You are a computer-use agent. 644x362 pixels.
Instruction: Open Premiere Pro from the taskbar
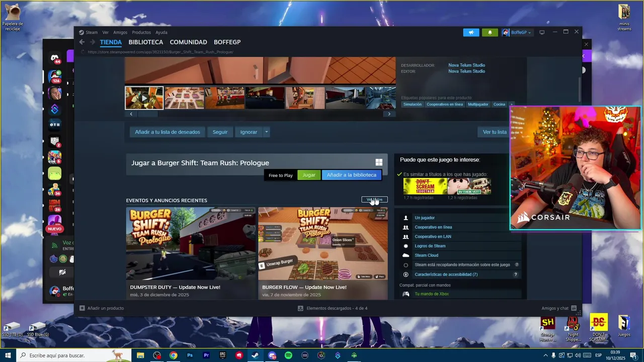(x=206, y=355)
